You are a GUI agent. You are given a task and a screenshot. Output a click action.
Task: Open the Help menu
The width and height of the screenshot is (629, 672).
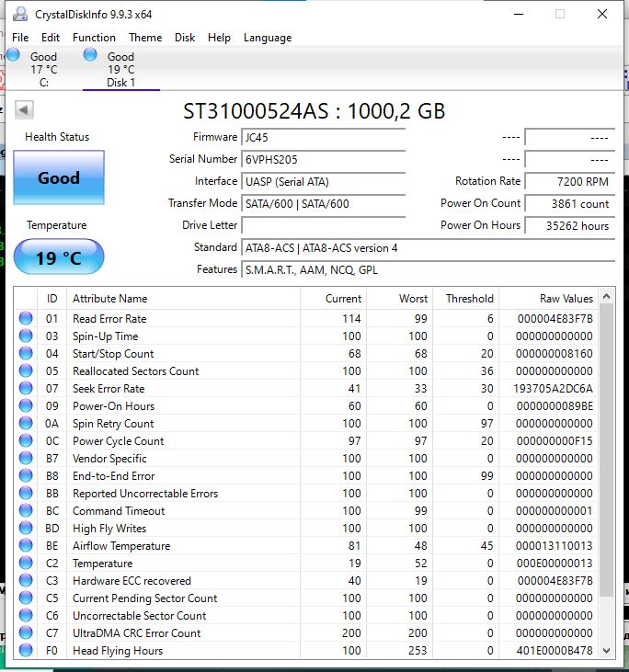[219, 38]
